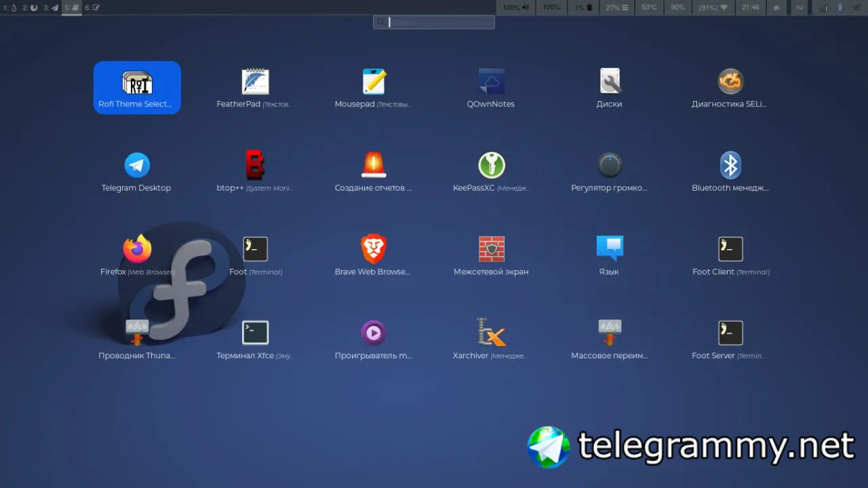Click the 21:46 clock
Screen dimensions: 868x488
[750, 7]
